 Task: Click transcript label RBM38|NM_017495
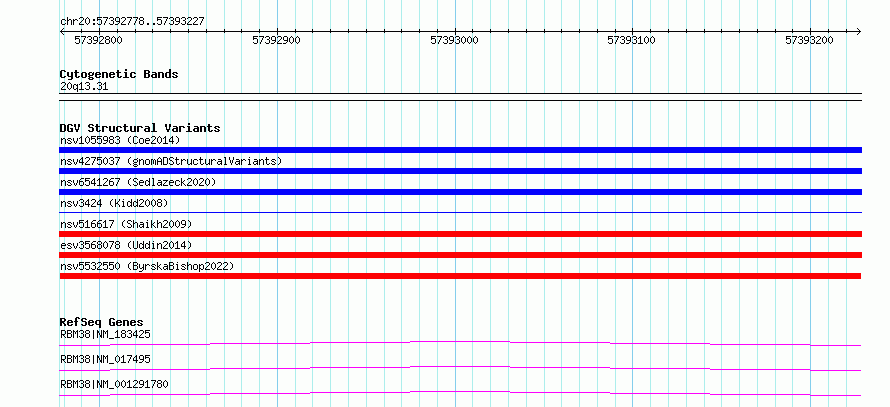pos(105,359)
